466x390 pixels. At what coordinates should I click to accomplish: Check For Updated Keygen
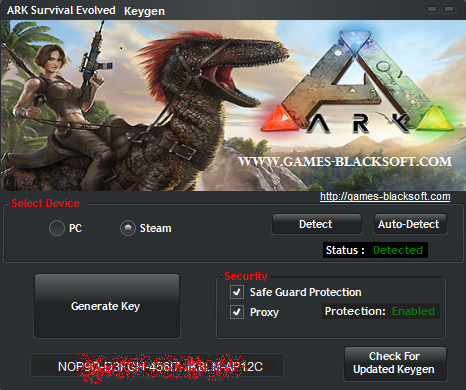coord(395,364)
